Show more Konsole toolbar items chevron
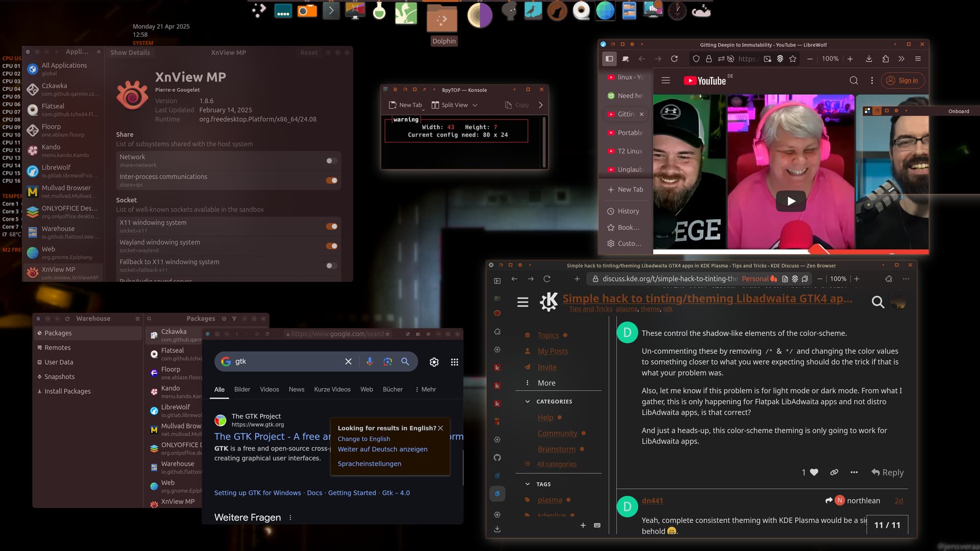This screenshot has height=551, width=980. click(541, 105)
